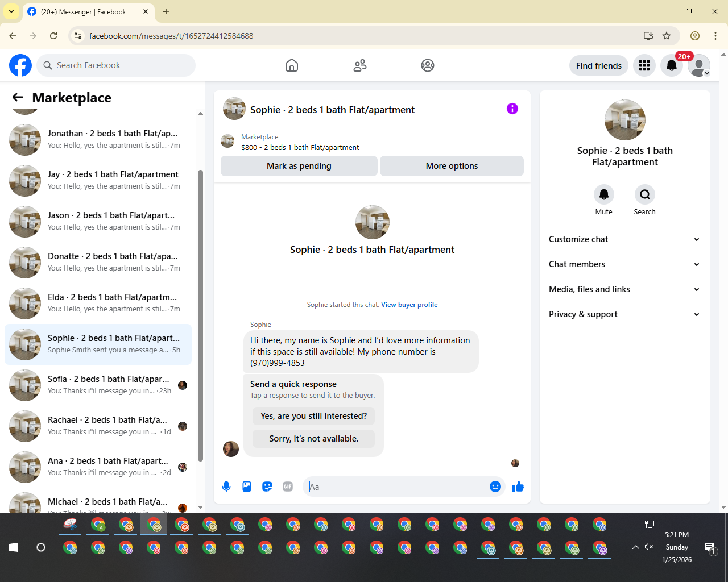
Task: Open Chrome profile icon in toolbar
Action: (x=695, y=36)
